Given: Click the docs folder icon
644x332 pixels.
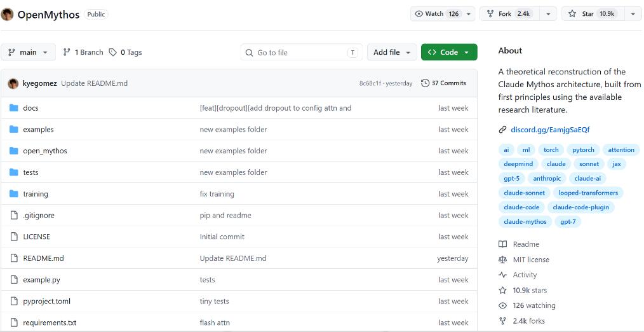Looking at the screenshot, I should (x=14, y=107).
